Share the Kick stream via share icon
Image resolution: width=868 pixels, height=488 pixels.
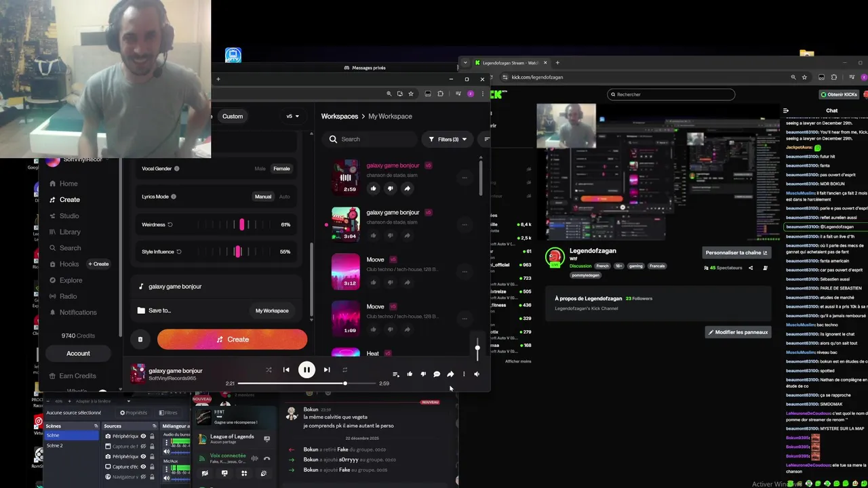[751, 268]
